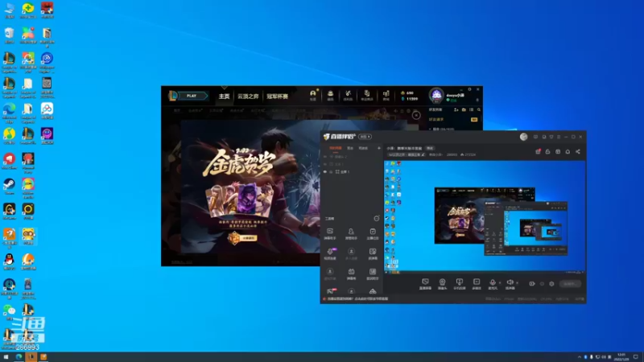Click the RP currency balance 690
This screenshot has height=362, width=644.
pos(407,93)
